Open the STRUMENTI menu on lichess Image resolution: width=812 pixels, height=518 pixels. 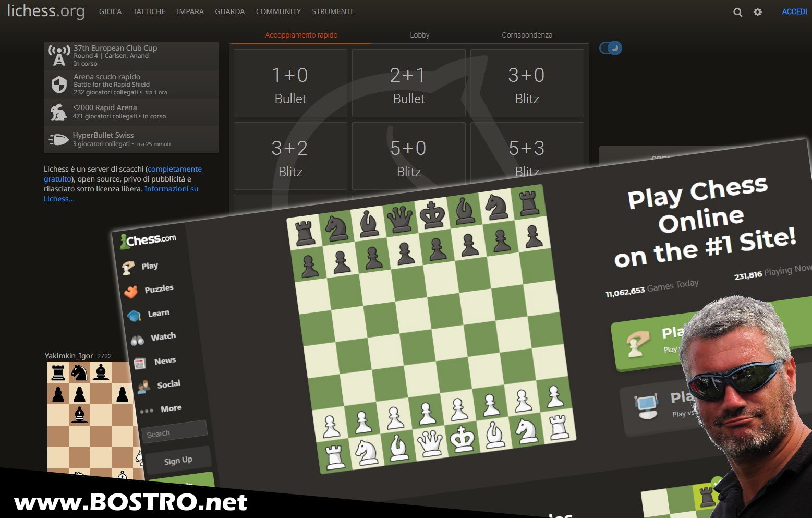point(333,11)
